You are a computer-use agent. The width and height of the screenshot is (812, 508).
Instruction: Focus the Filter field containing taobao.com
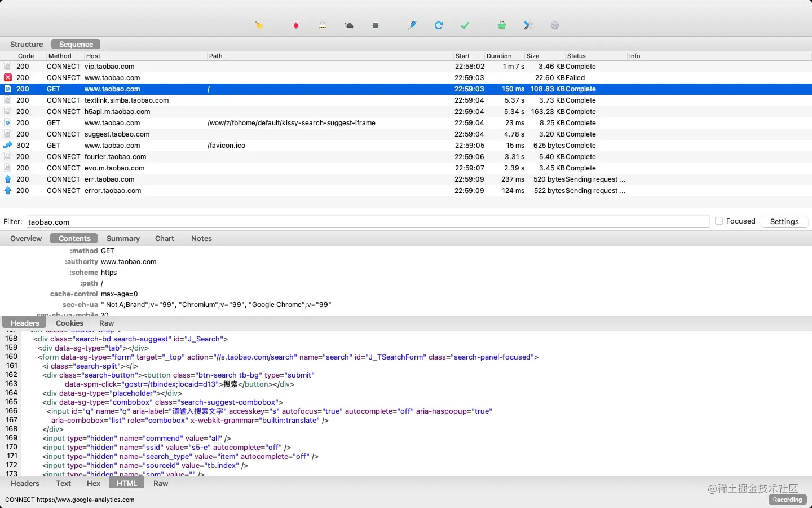pos(367,222)
